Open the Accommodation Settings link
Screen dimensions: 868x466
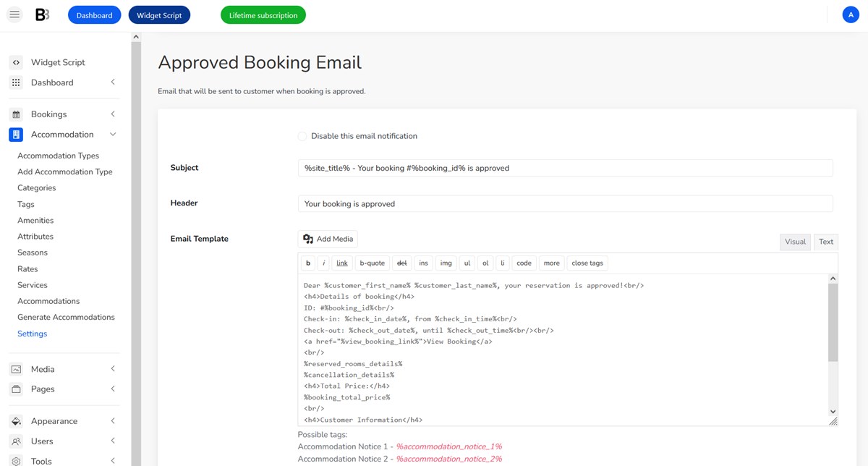[x=32, y=334]
